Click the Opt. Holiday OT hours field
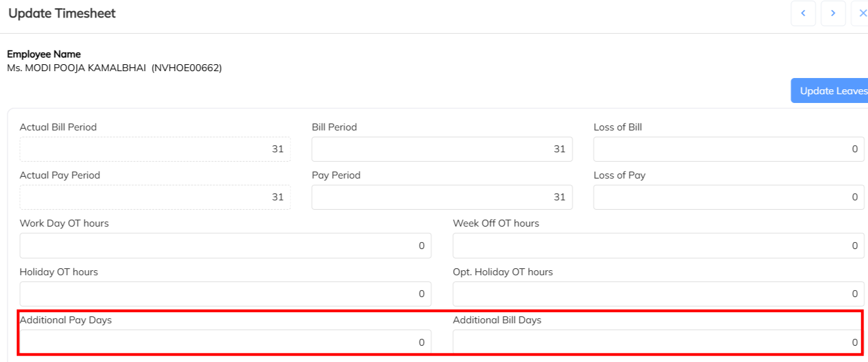The width and height of the screenshot is (868, 362). [659, 294]
